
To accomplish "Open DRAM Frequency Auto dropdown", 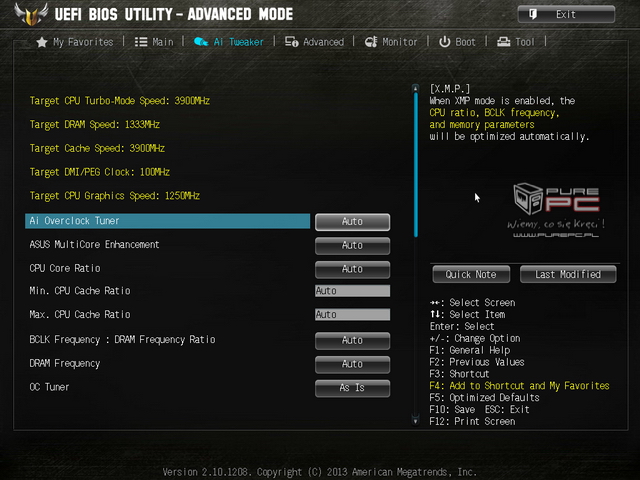I will [352, 364].
